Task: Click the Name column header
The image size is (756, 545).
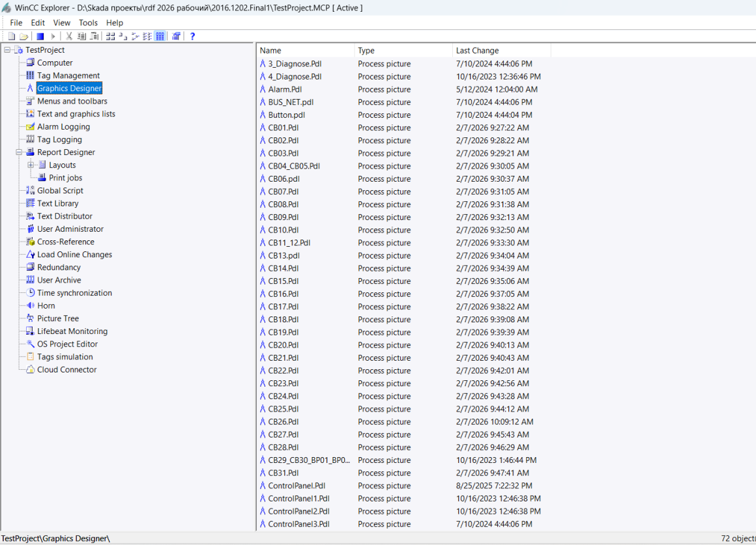Action: 270,51
